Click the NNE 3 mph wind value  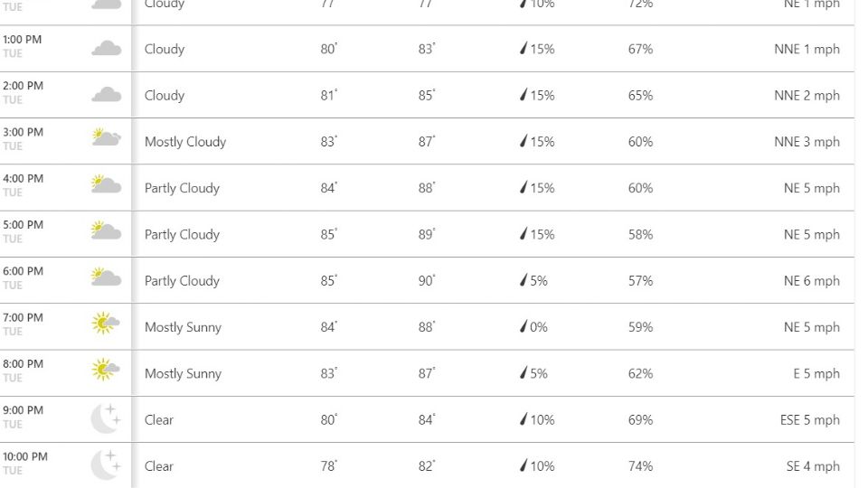[807, 142]
